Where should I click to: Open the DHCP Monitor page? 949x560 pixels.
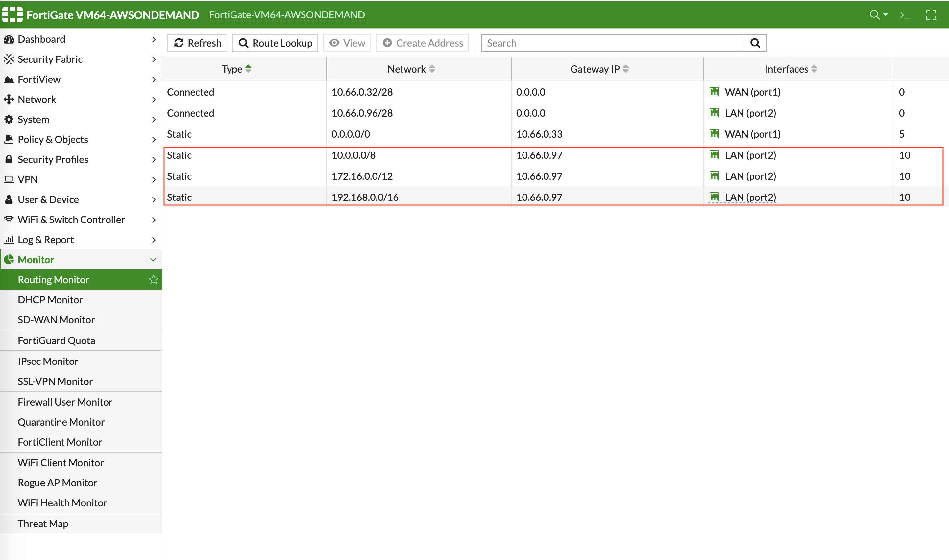pyautogui.click(x=51, y=299)
